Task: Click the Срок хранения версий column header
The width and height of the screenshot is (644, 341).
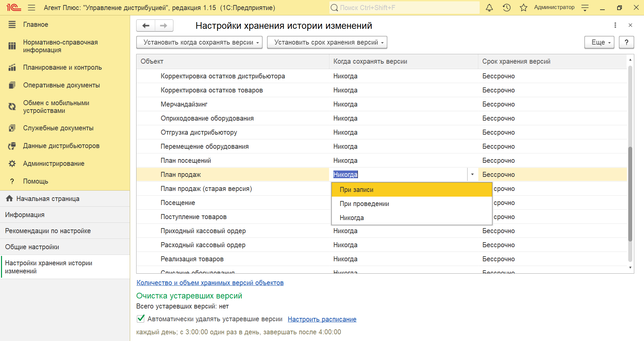Action: (x=552, y=61)
